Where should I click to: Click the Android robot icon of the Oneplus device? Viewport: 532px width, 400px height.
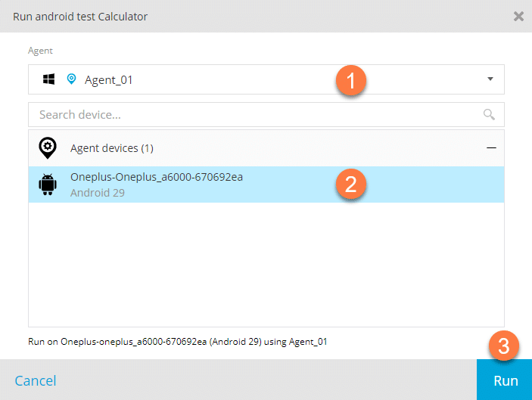point(48,184)
